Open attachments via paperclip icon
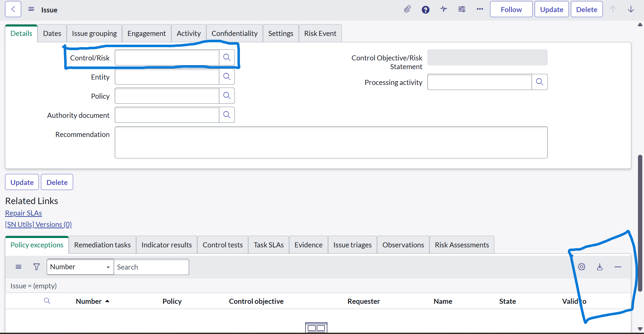This screenshot has width=644, height=334. click(407, 9)
